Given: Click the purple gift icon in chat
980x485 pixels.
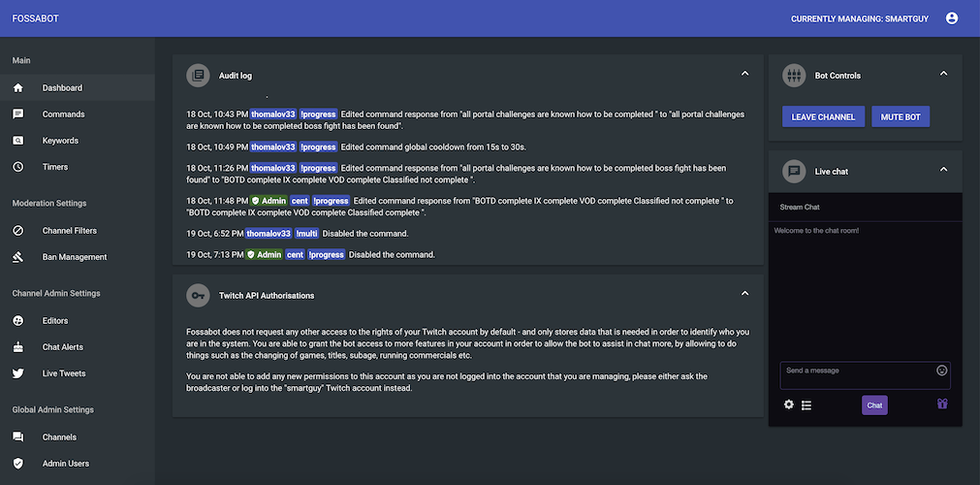Looking at the screenshot, I should pos(941,404).
